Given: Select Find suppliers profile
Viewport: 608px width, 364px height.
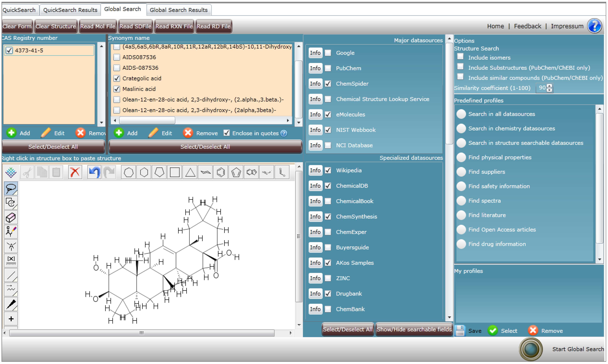Looking at the screenshot, I should coord(461,172).
